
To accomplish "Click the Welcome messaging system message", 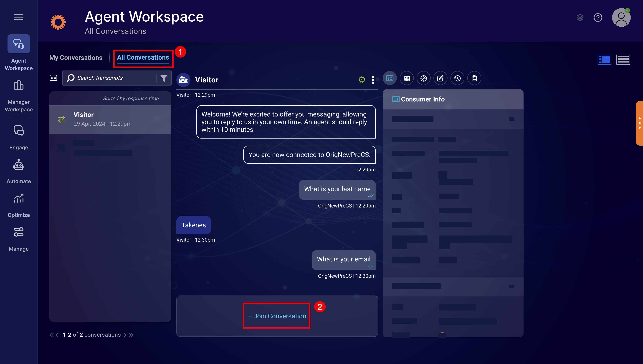I will (286, 122).
